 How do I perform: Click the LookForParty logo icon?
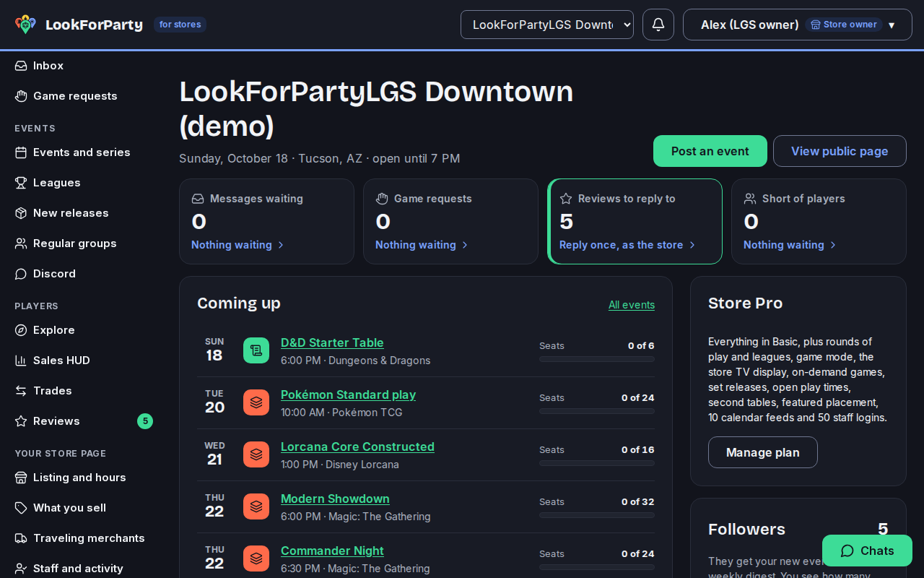[25, 25]
